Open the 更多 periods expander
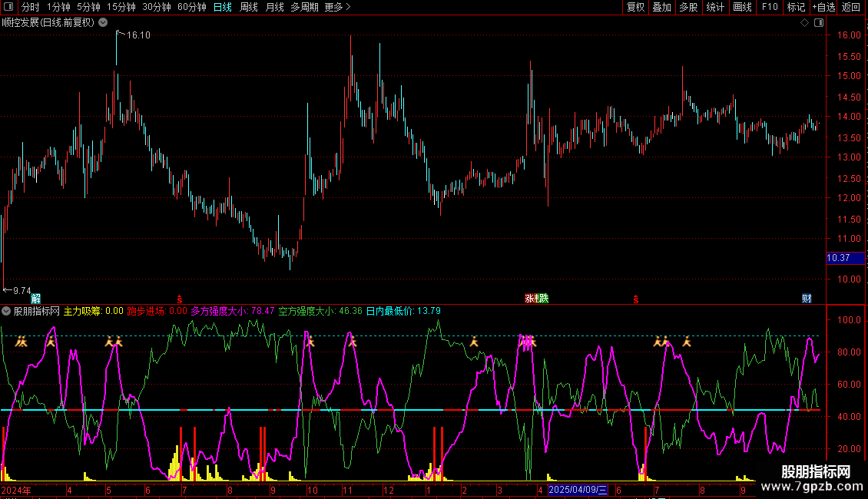The width and height of the screenshot is (868, 499). [337, 7]
